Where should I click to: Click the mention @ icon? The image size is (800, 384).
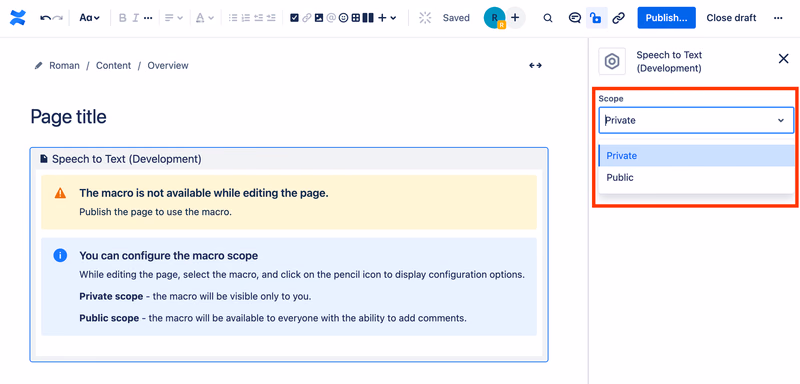(x=331, y=18)
